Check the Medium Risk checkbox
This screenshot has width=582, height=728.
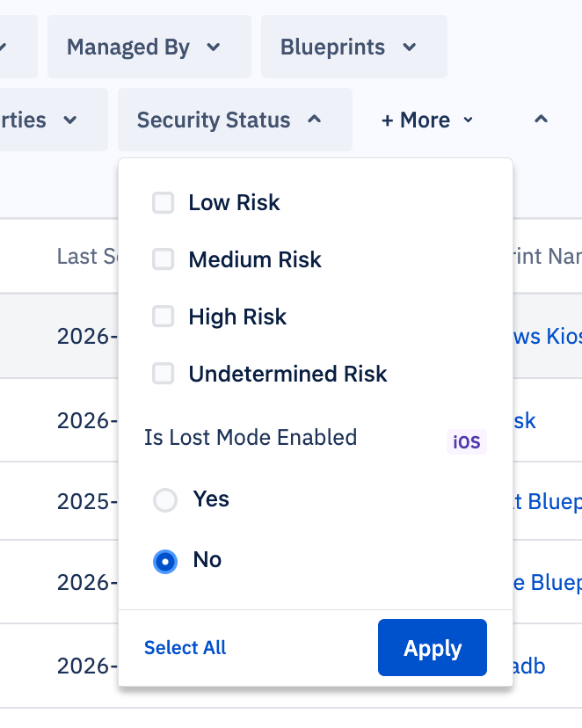[x=163, y=259]
